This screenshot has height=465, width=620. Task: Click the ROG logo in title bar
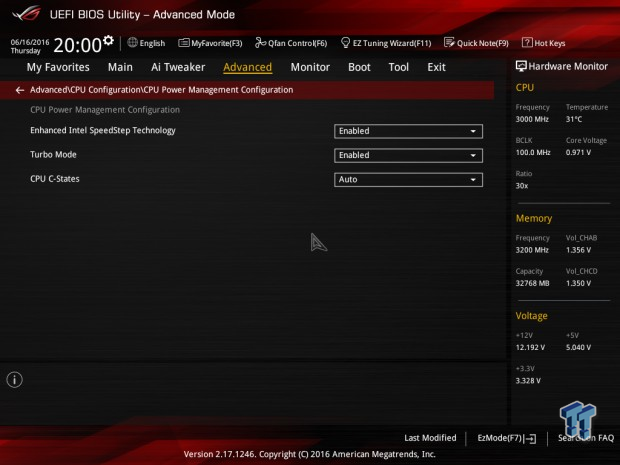(x=27, y=13)
